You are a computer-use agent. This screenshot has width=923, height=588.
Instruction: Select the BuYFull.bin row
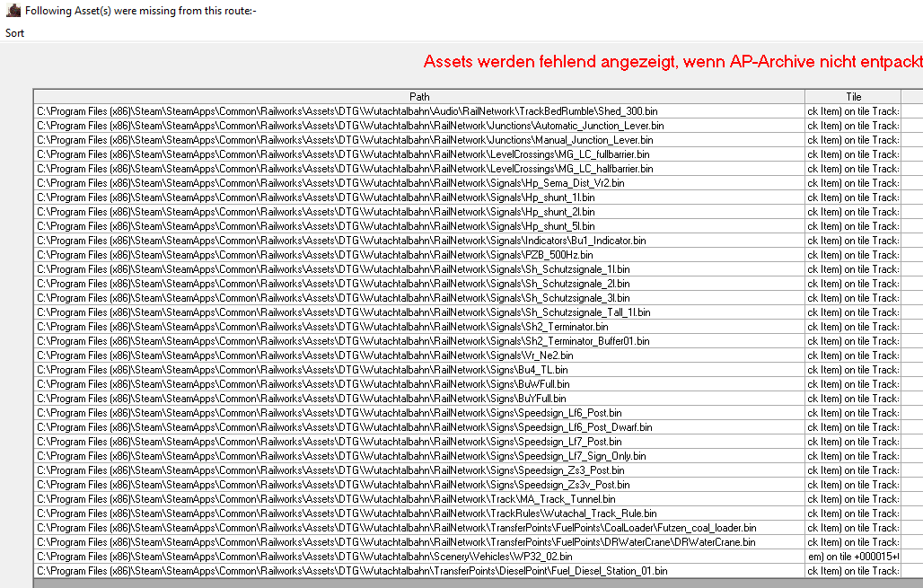[419, 399]
